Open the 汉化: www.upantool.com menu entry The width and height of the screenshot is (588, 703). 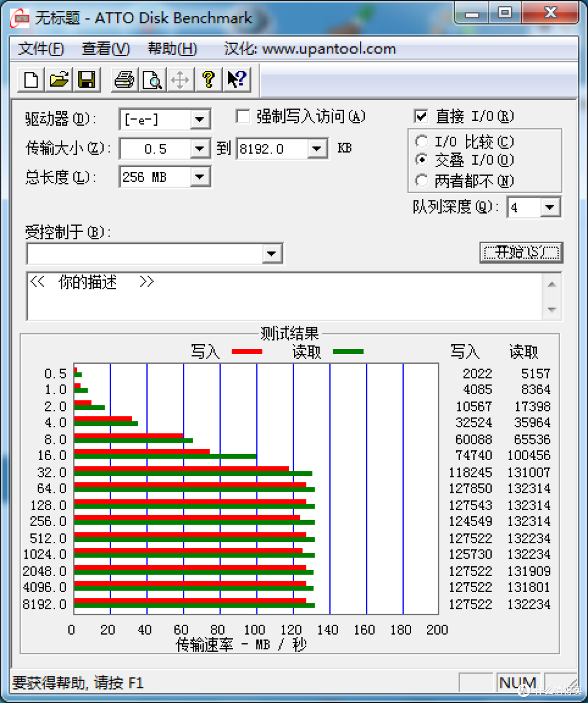pyautogui.click(x=310, y=49)
